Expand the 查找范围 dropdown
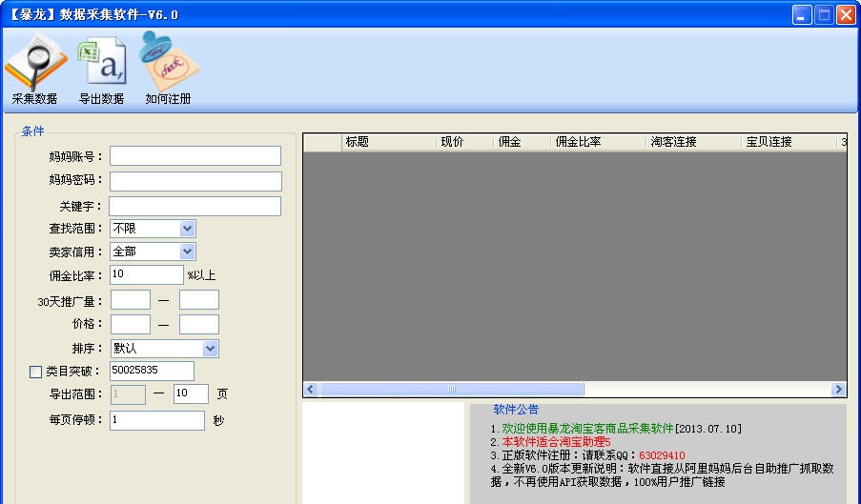 point(187,229)
